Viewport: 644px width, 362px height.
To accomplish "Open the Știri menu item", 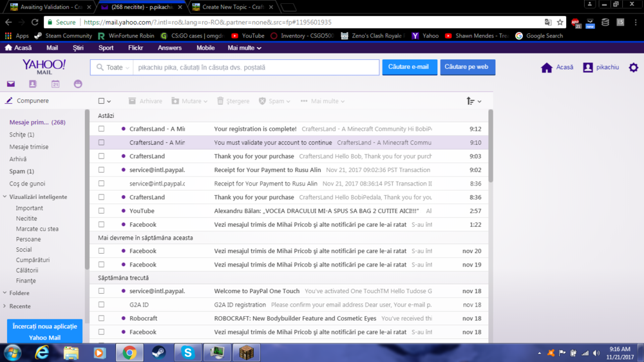I will (x=78, y=48).
